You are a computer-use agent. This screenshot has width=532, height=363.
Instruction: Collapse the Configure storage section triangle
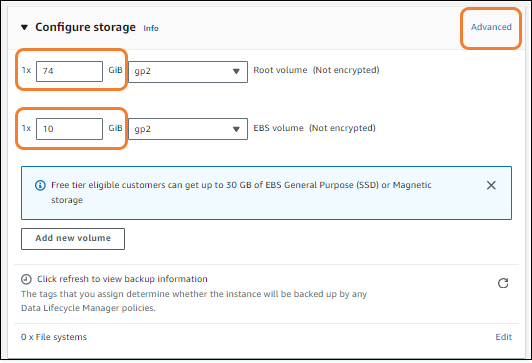click(24, 27)
